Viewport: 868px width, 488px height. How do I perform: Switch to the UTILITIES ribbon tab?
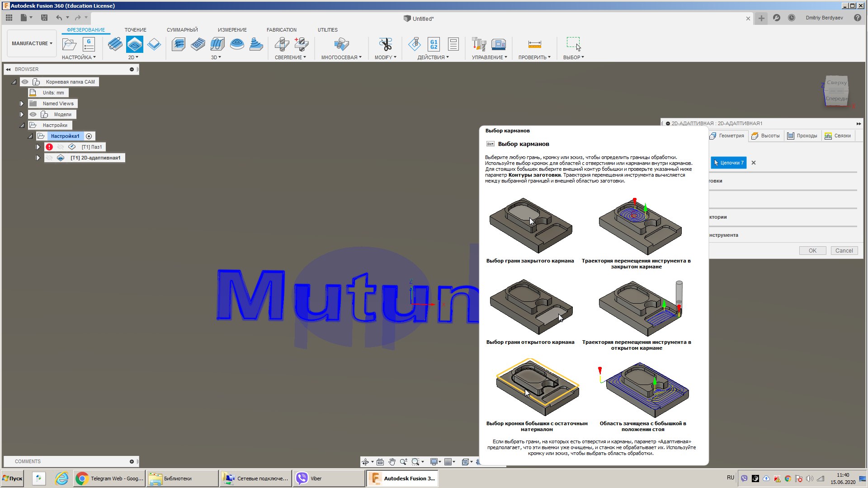[x=328, y=30]
